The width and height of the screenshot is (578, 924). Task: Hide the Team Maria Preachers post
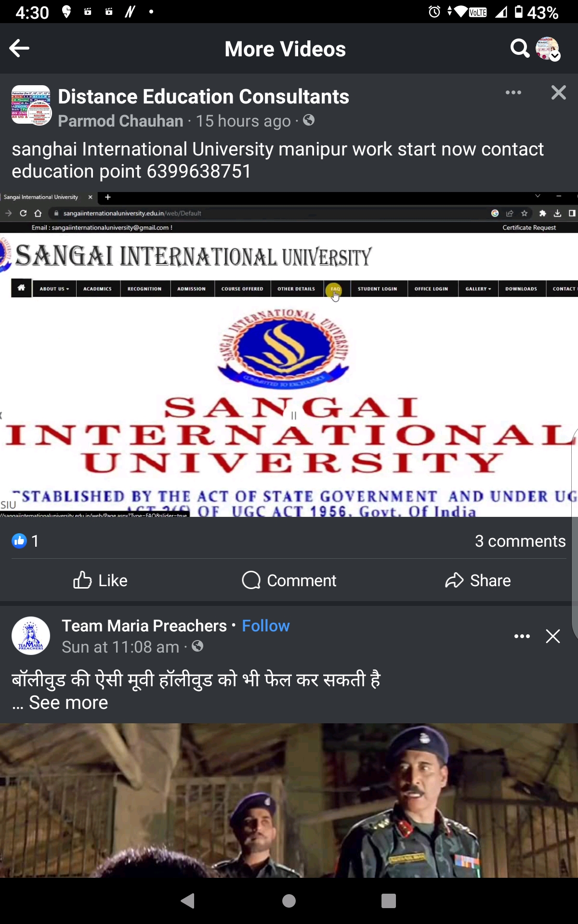553,636
